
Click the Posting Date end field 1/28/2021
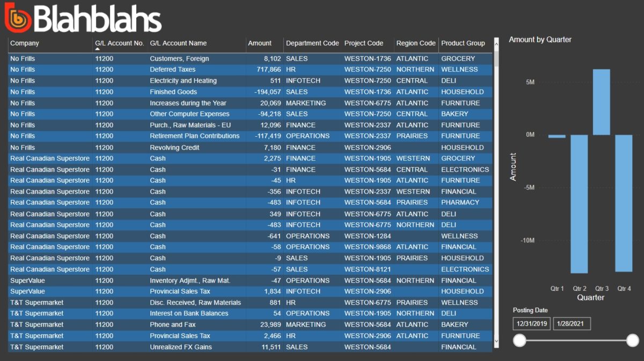tap(572, 323)
